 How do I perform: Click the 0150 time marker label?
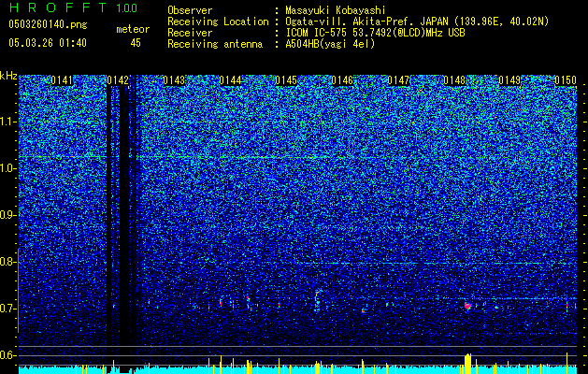[x=566, y=80]
